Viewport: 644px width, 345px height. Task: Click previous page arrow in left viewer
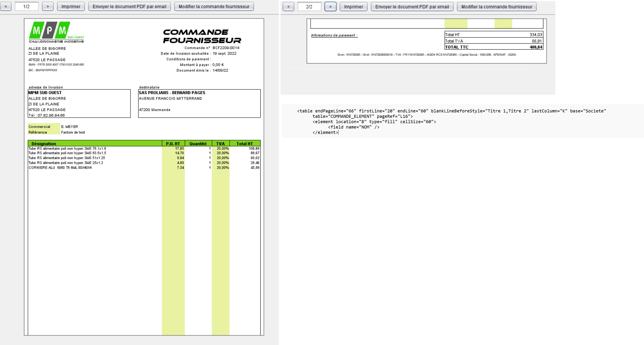(x=6, y=6)
